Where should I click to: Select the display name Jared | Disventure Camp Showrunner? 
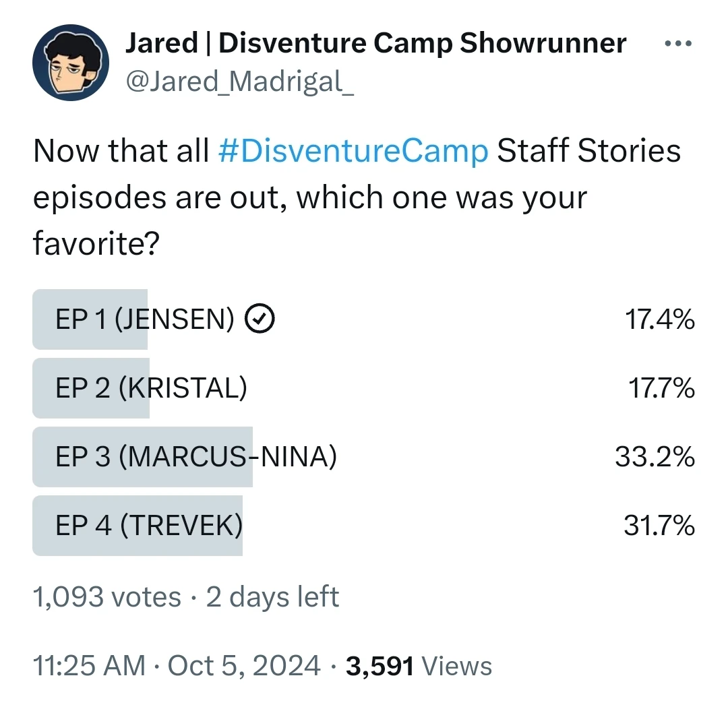(375, 42)
